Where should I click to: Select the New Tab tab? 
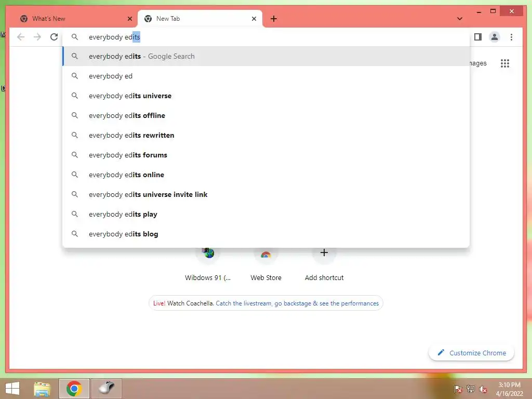pyautogui.click(x=200, y=19)
